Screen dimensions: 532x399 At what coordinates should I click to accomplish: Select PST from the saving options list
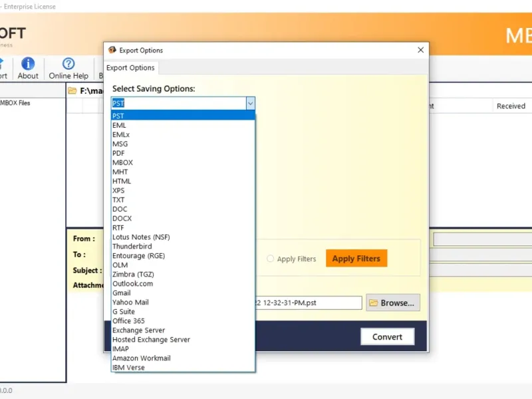(x=183, y=116)
